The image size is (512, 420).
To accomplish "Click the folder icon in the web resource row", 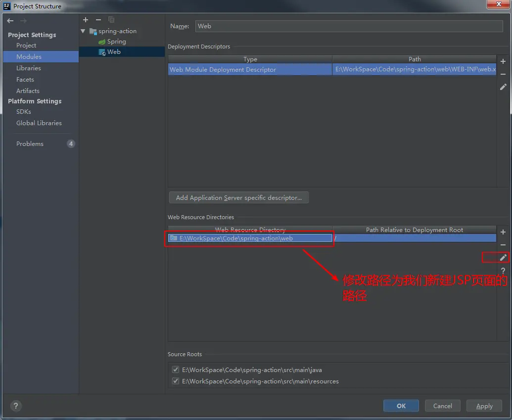I will point(174,238).
